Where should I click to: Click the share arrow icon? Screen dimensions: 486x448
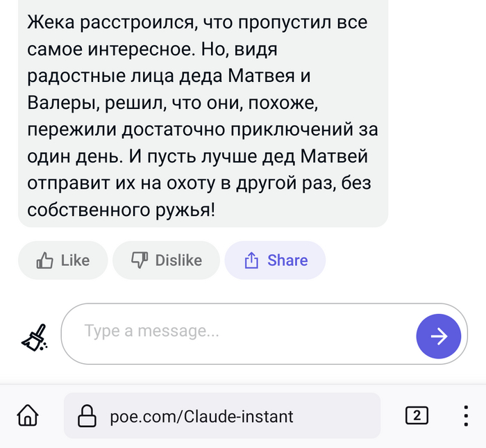pyautogui.click(x=251, y=260)
